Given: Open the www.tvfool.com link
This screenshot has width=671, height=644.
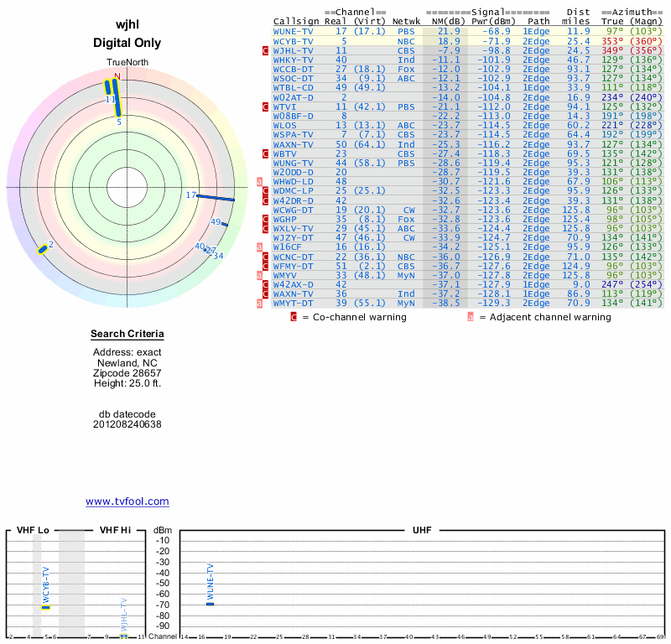Looking at the screenshot, I should (x=127, y=501).
